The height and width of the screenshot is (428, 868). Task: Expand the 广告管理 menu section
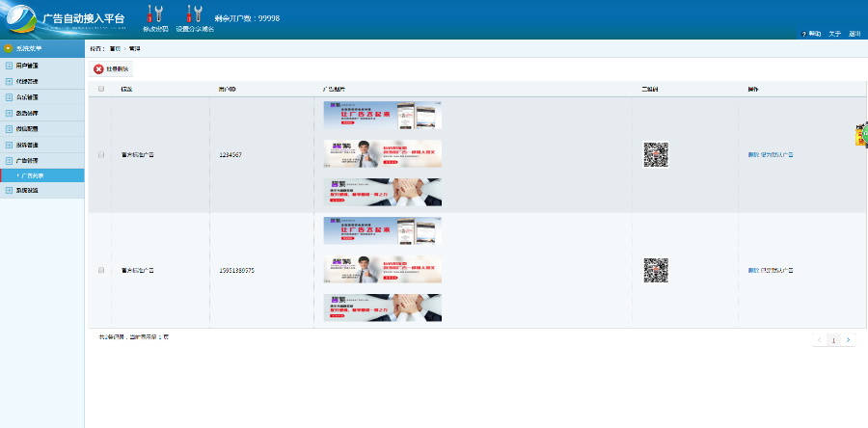[x=42, y=160]
